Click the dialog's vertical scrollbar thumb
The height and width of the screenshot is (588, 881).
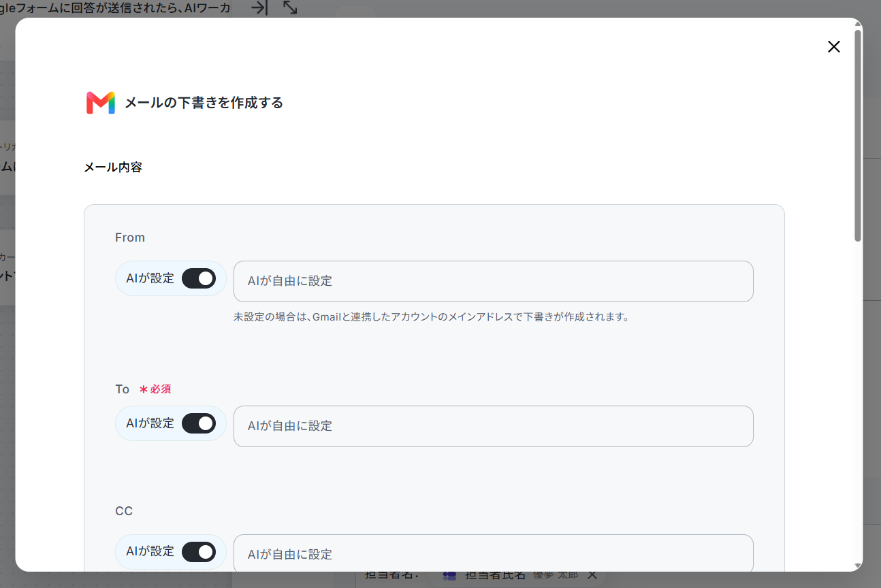858,135
